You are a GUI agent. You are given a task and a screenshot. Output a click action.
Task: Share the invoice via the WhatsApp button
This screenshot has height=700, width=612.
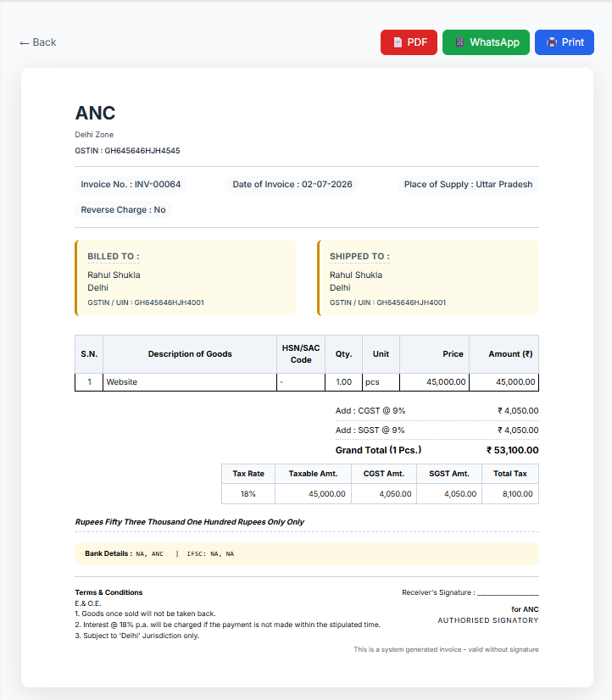click(x=486, y=42)
